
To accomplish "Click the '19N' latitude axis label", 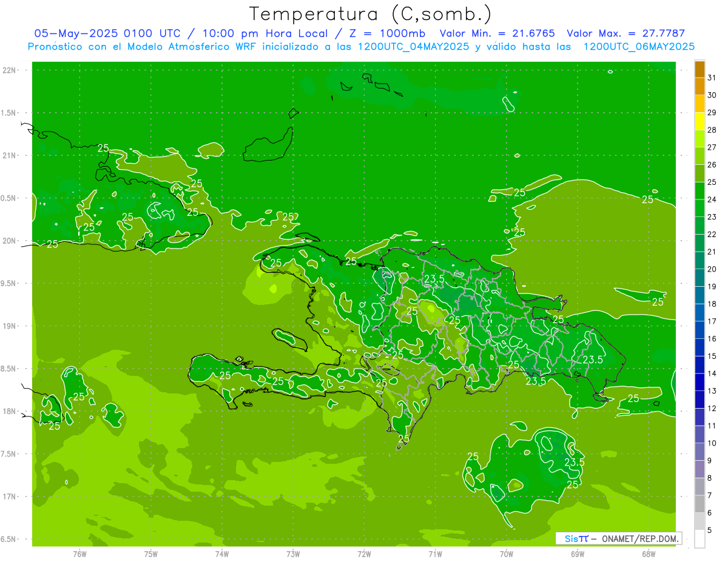I will click(9, 326).
